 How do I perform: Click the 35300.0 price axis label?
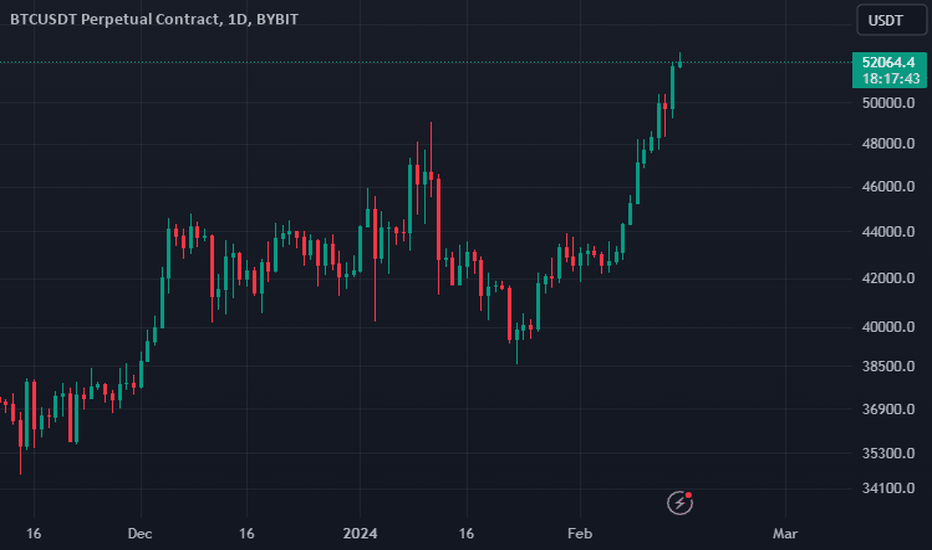coord(888,453)
